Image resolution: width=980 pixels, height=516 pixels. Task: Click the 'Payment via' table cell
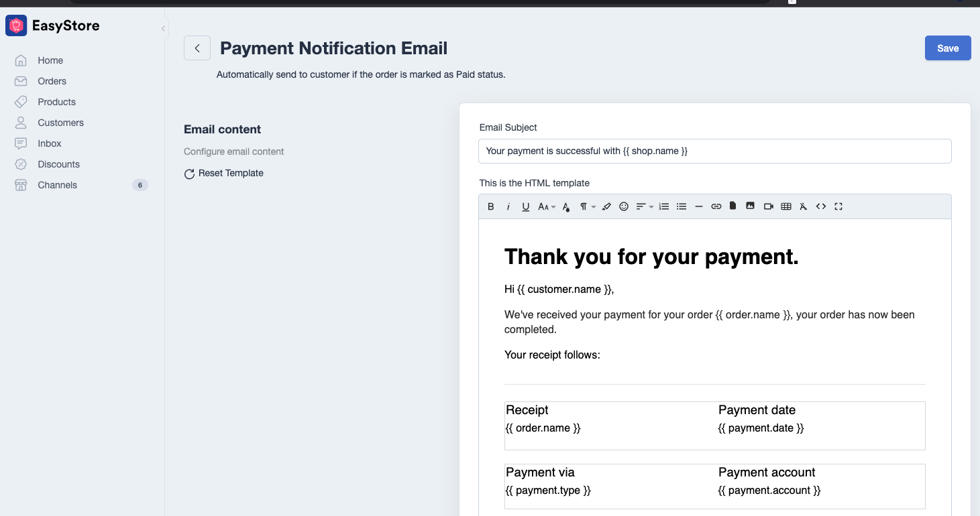coord(540,472)
